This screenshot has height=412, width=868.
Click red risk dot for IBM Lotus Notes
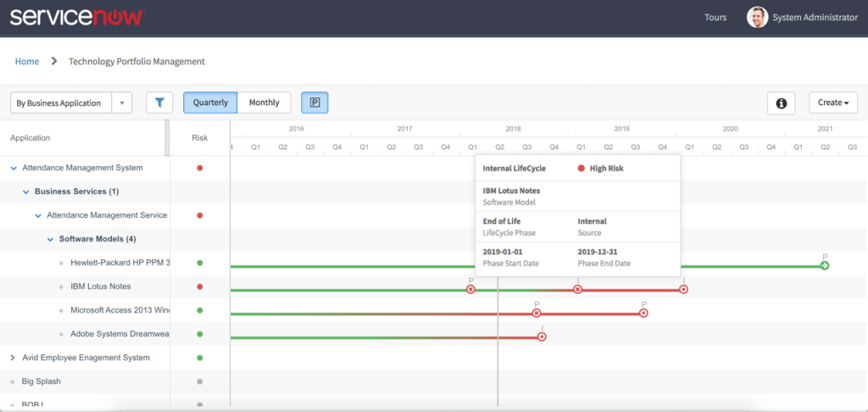(200, 287)
